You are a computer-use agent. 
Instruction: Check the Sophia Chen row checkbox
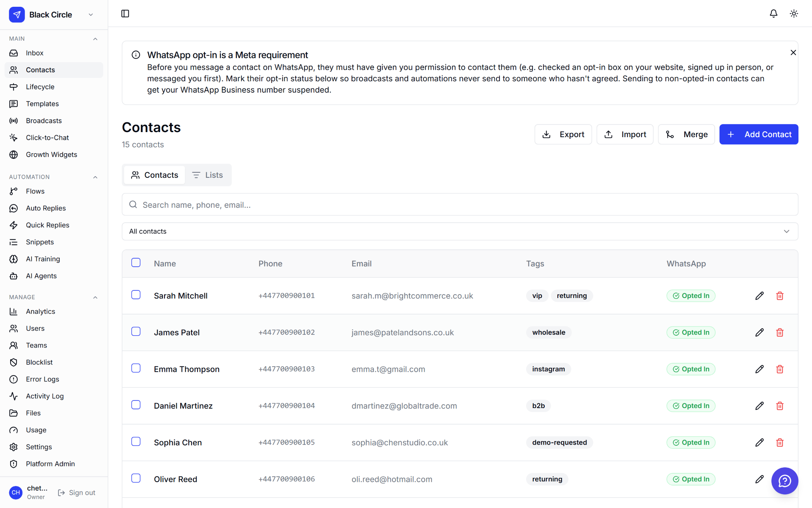click(136, 442)
